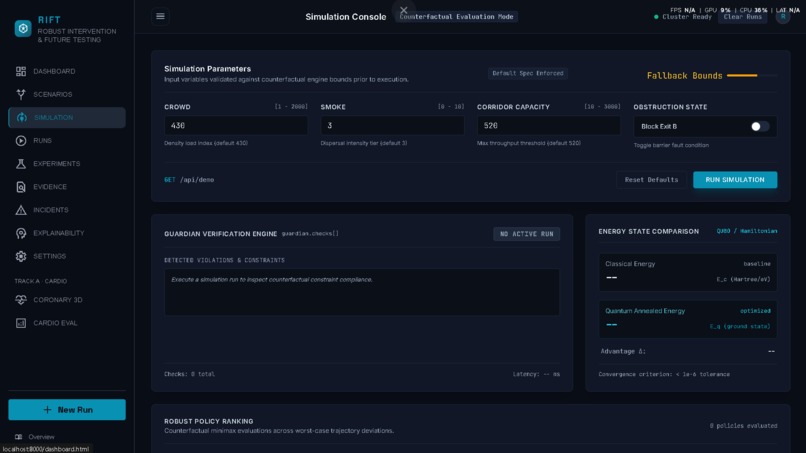Open Coronary 3D view
Screen dimensions: 806x453
pos(67,300)
